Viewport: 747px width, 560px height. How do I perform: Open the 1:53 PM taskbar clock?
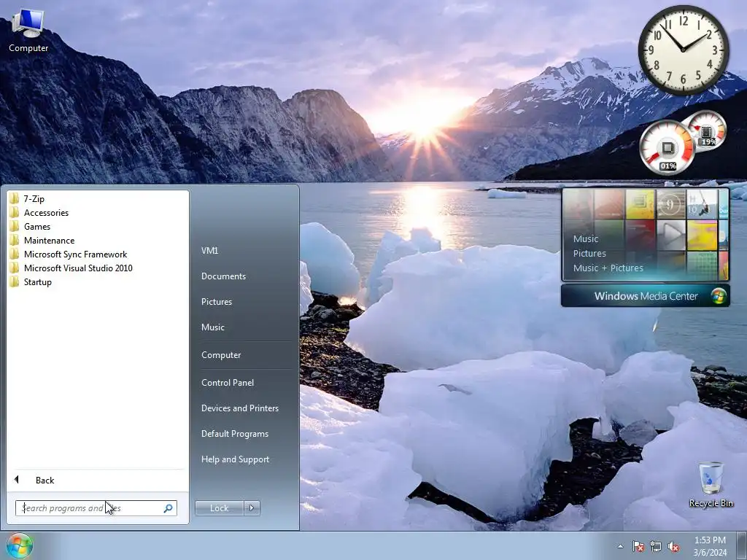710,546
